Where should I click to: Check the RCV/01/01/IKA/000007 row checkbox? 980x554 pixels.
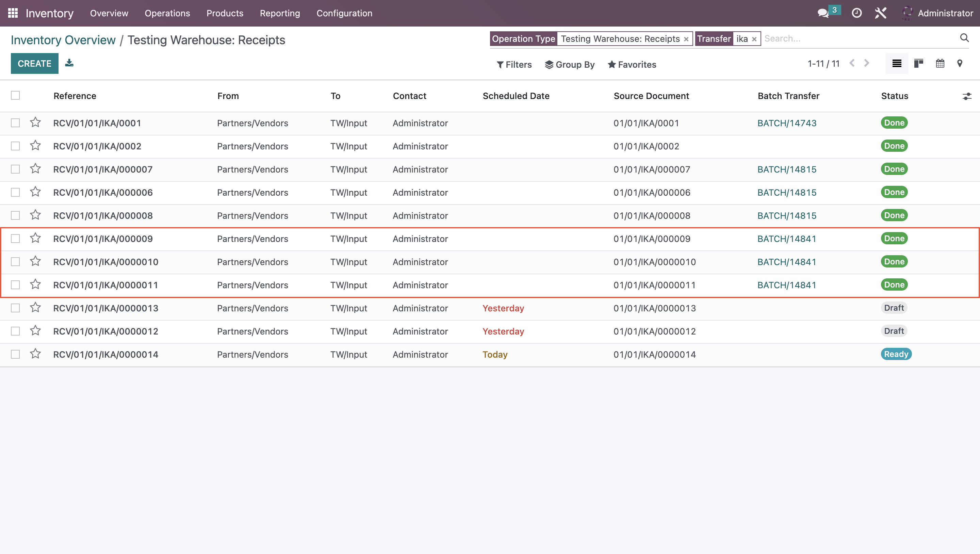point(15,169)
